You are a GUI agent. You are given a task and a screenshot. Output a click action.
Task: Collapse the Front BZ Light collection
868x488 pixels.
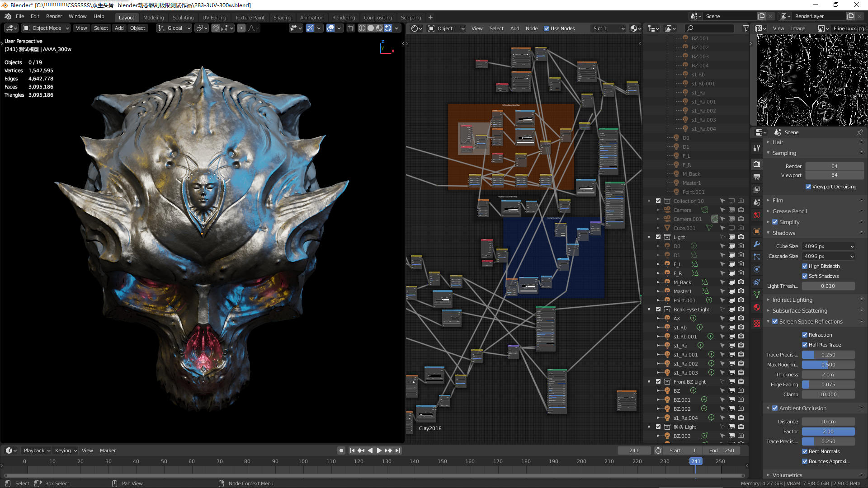coord(650,382)
